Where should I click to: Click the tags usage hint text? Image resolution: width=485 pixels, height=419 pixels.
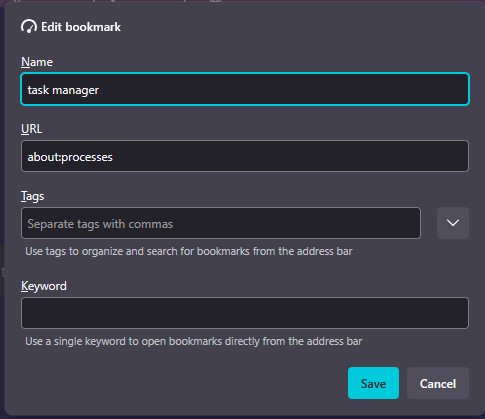[189, 251]
